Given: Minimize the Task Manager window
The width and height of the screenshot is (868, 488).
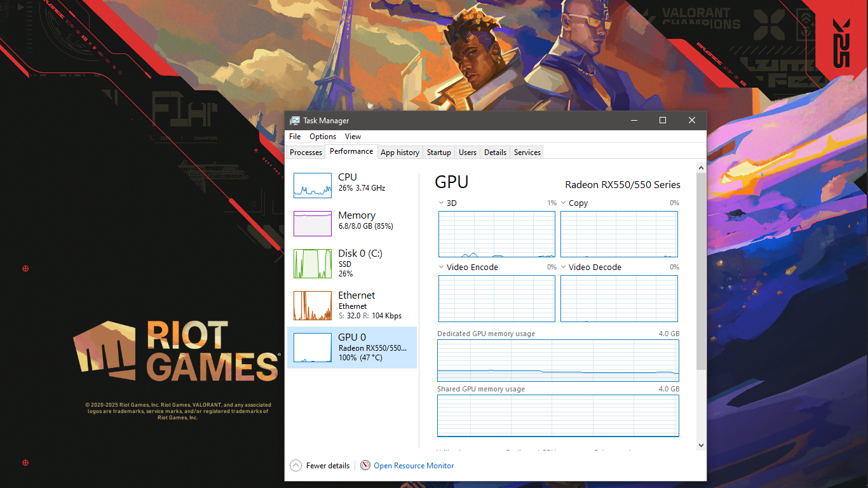Looking at the screenshot, I should (x=634, y=120).
